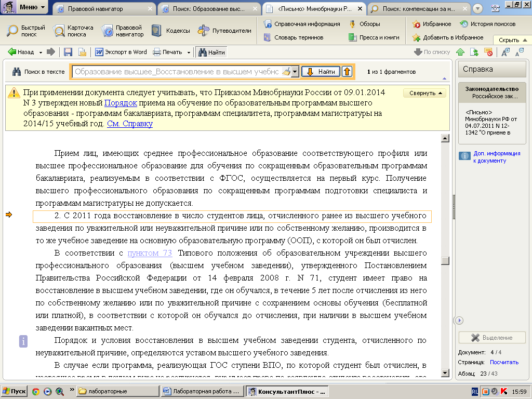The height and width of the screenshot is (399, 532).
Task: Clear search text with broom icon
Action: pyautogui.click(x=286, y=72)
